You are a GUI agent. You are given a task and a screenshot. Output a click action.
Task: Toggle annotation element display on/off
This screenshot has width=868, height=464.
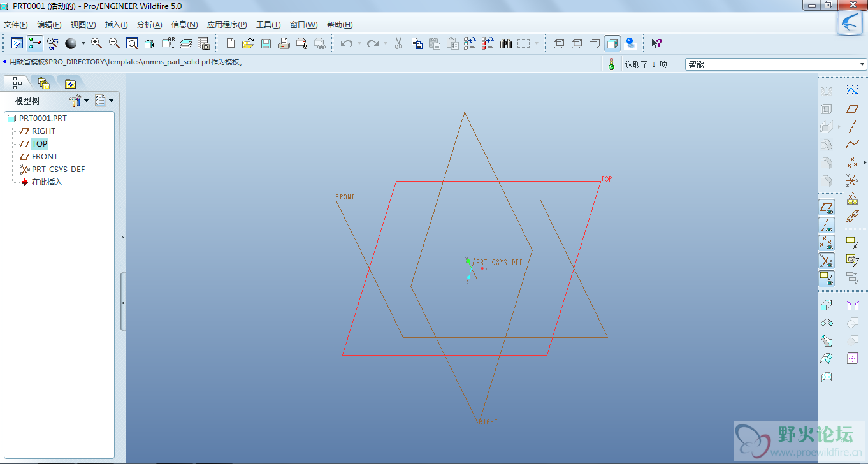click(827, 279)
